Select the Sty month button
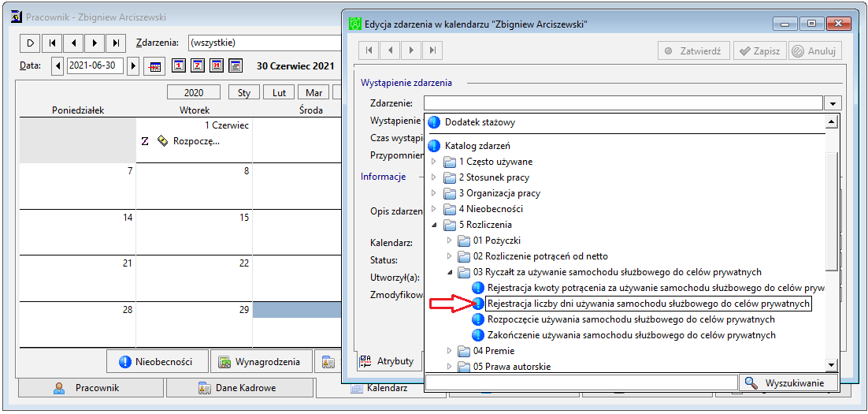This screenshot has width=868, height=414. (244, 92)
